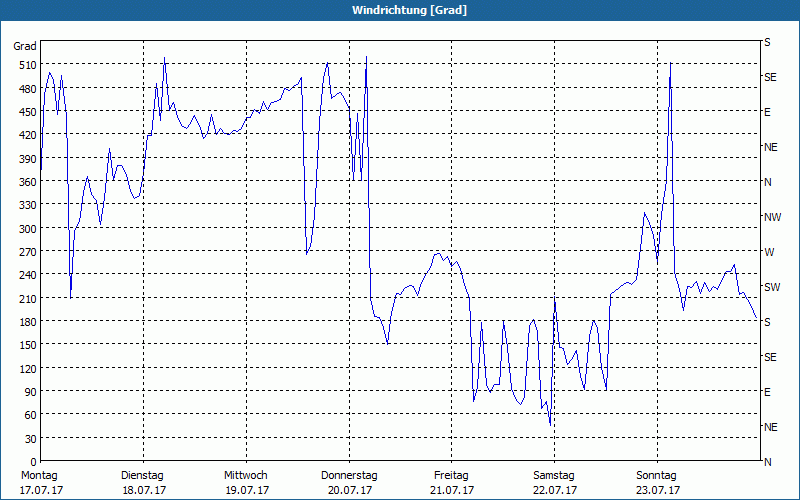Click the 'E' compass label level with 90
Viewport: 800px width, 500px height.
click(767, 392)
